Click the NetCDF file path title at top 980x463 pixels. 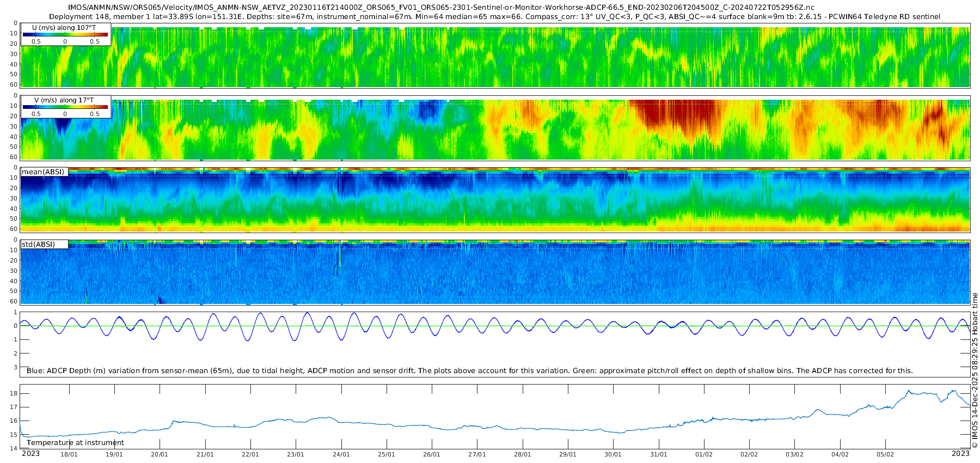pos(441,8)
